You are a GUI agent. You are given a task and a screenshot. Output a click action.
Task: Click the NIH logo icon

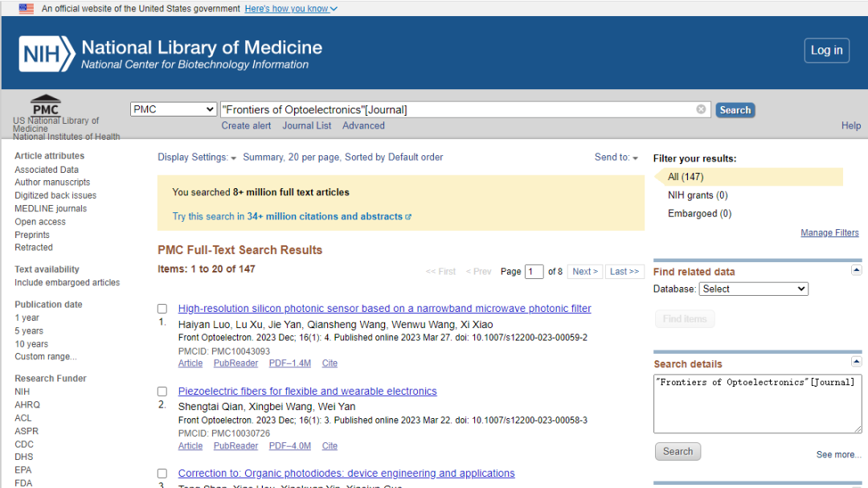47,54
